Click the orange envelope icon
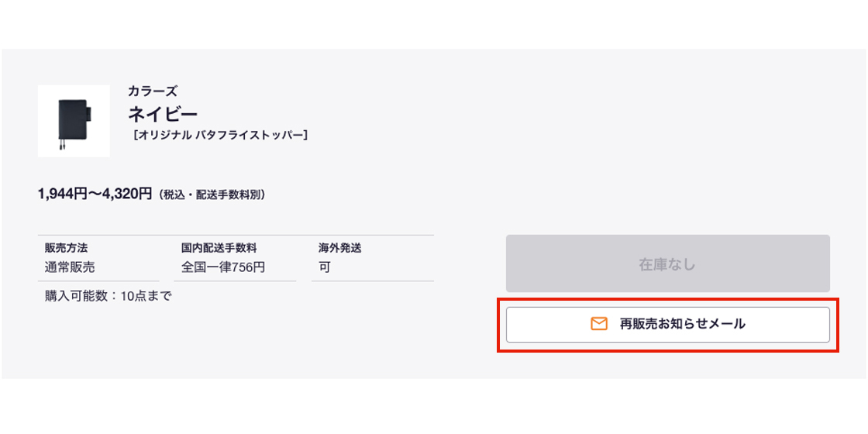 point(599,324)
